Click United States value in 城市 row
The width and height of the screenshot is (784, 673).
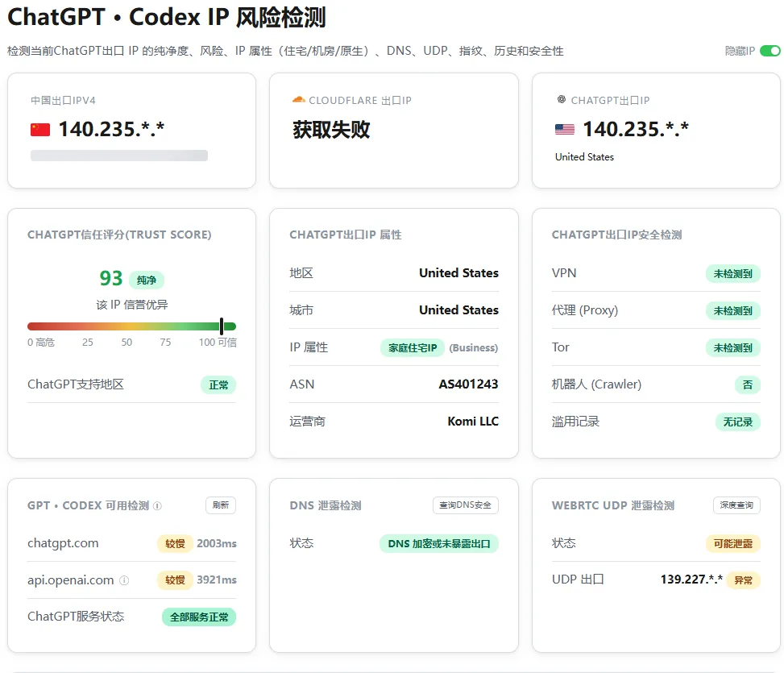pyautogui.click(x=458, y=310)
